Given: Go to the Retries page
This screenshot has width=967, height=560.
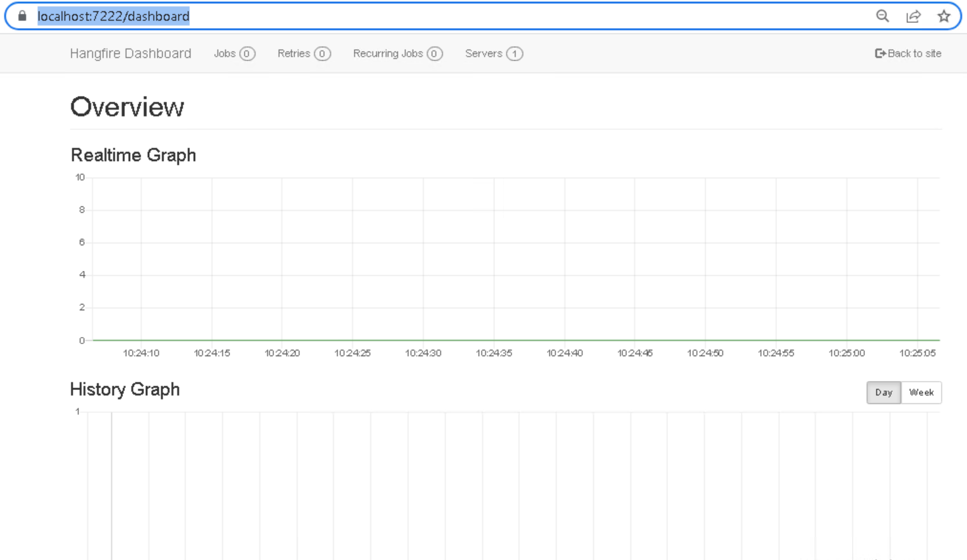Looking at the screenshot, I should click(294, 54).
